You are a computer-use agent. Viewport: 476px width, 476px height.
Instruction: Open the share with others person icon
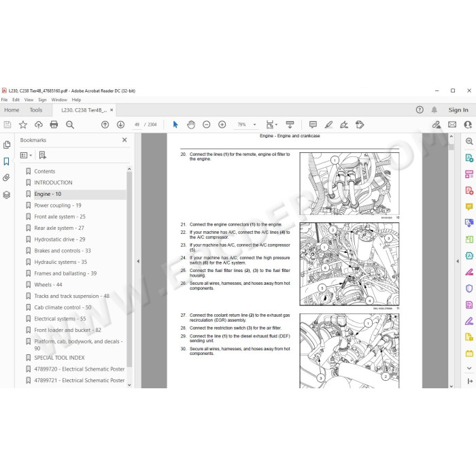468,124
